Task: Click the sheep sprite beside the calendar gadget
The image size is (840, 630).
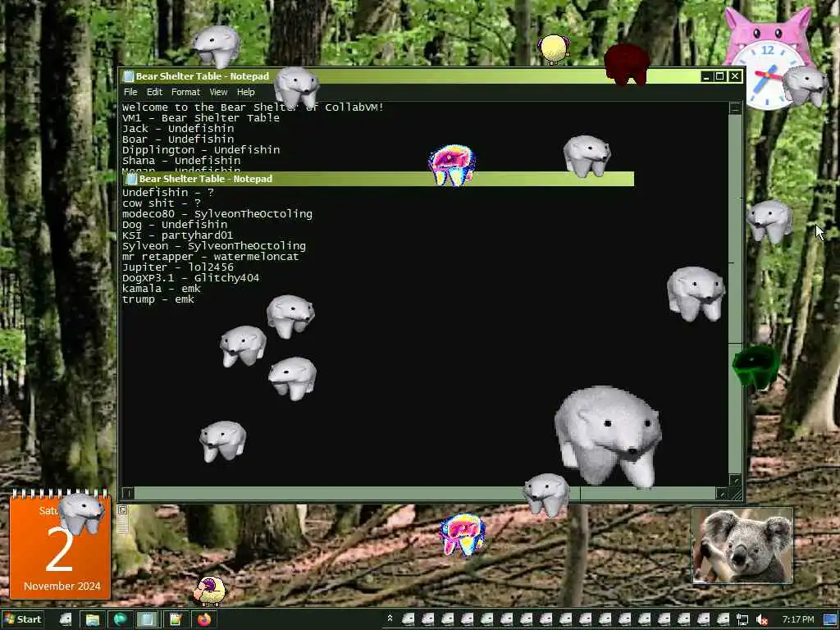Action: coord(209,591)
